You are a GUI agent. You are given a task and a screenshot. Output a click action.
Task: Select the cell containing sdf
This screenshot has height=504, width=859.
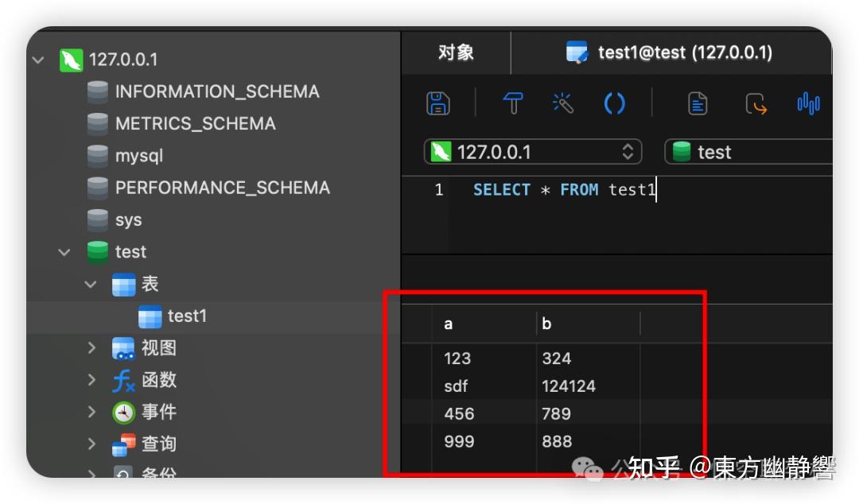point(484,386)
